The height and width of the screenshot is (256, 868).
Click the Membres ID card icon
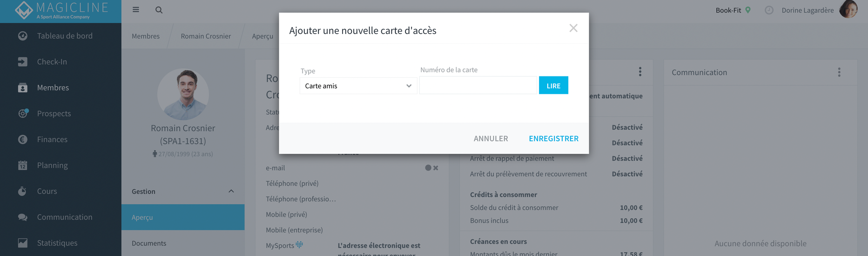pyautogui.click(x=22, y=88)
